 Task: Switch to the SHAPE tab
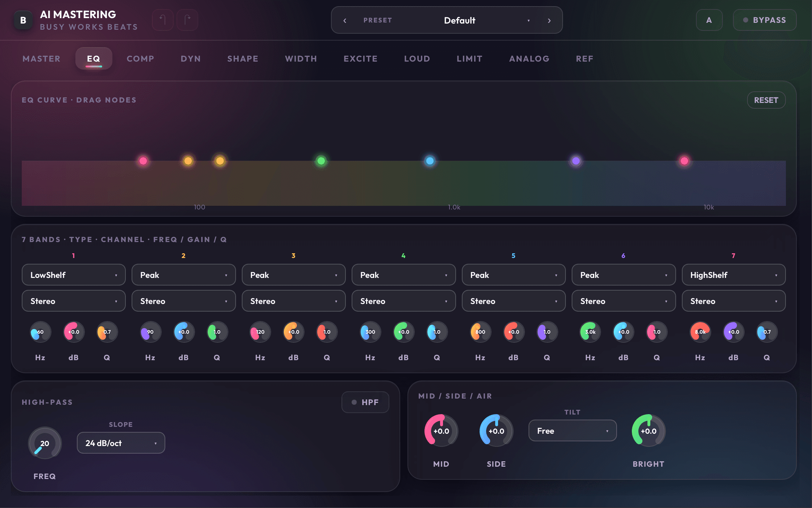(x=243, y=59)
